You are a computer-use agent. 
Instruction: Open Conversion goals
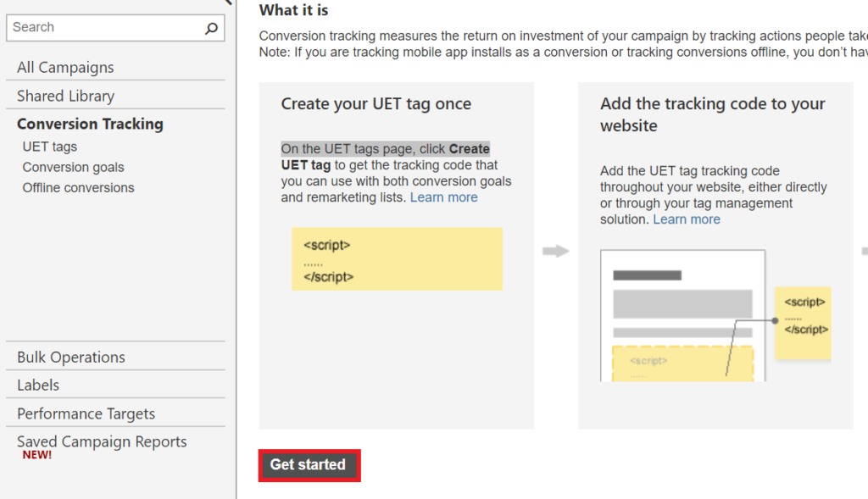[73, 167]
